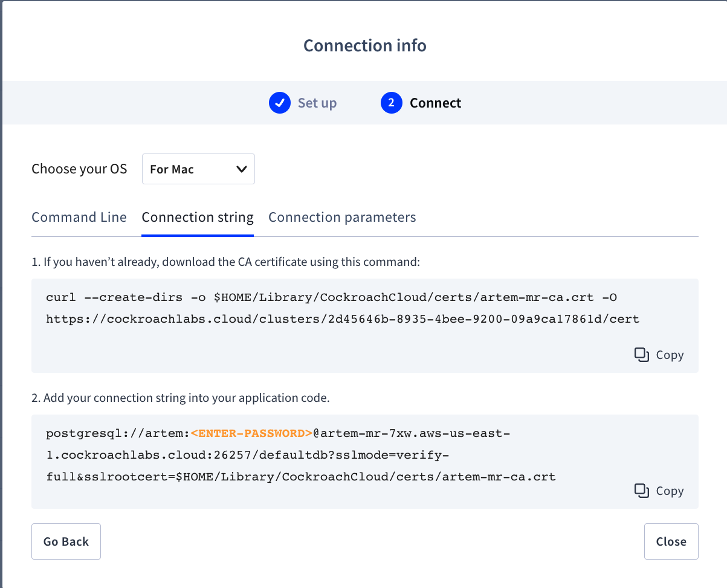
Task: Open the Choose your OS dropdown
Action: pyautogui.click(x=198, y=169)
